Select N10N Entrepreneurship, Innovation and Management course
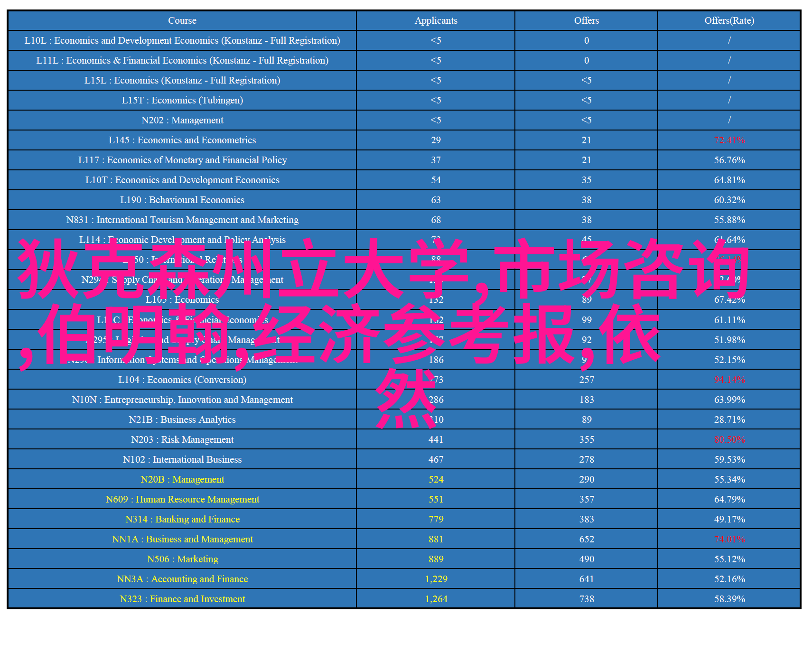This screenshot has height=652, width=812. click(182, 400)
